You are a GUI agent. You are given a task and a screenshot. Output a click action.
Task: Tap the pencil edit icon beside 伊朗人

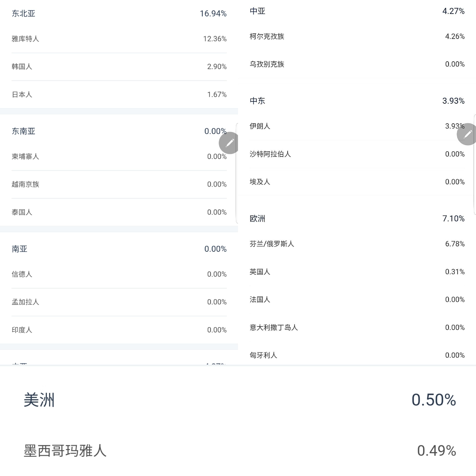point(467,134)
